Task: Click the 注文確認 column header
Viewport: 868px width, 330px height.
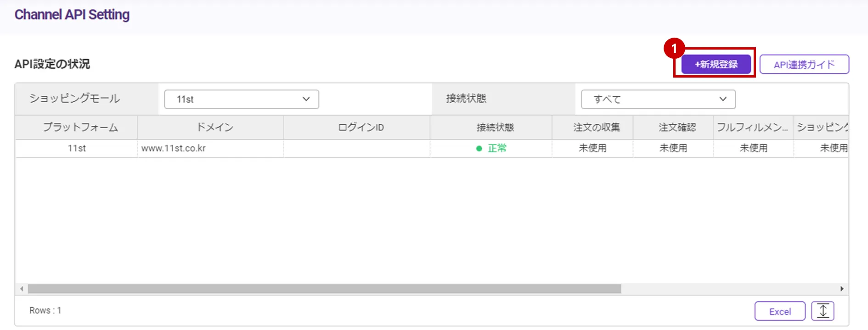Action: (x=673, y=127)
